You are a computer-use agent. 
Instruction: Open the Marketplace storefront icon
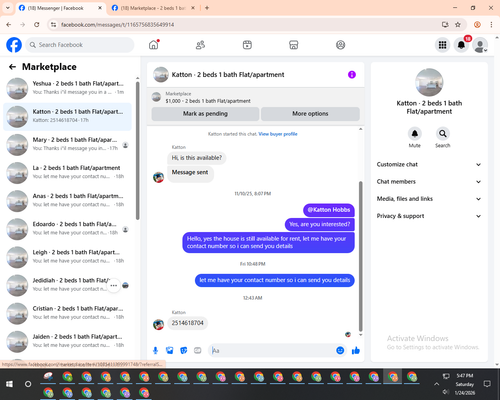(x=294, y=45)
